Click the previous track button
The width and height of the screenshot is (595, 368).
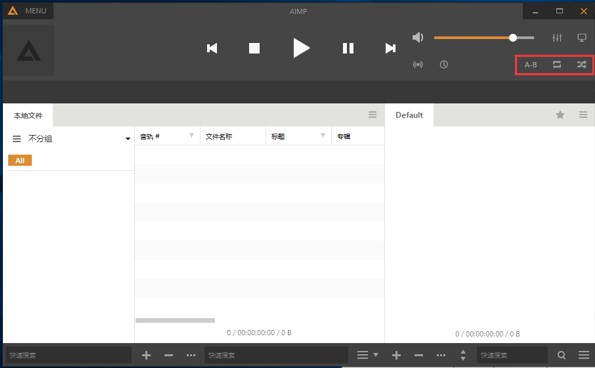click(212, 48)
